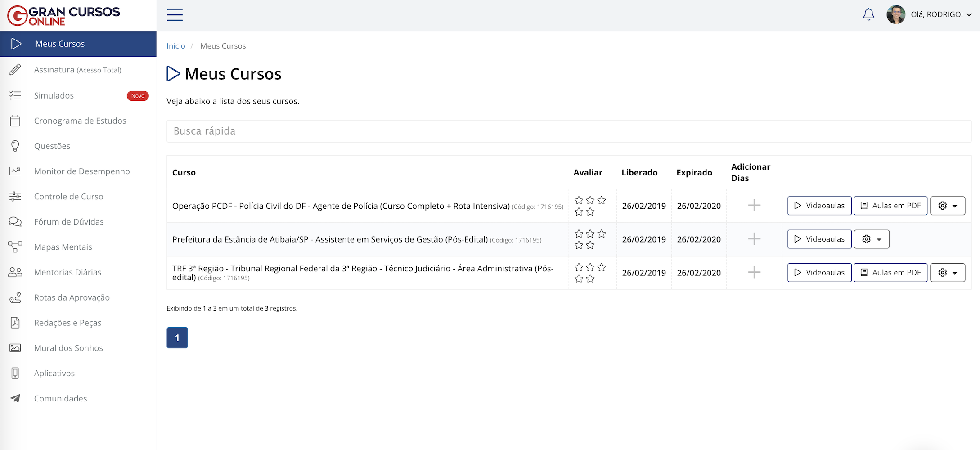This screenshot has height=450, width=980.
Task: Click the Fórum de Dúvidas chat icon
Action: [x=15, y=221]
